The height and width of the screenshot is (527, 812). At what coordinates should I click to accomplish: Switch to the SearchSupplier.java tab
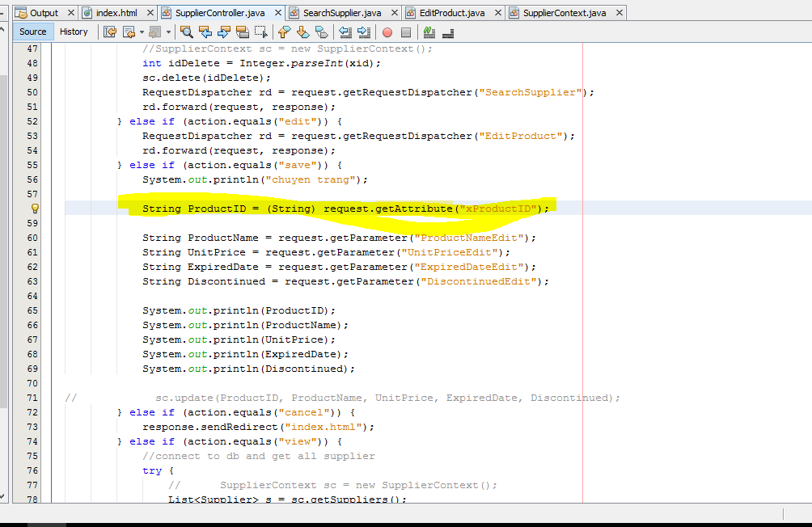coord(341,13)
